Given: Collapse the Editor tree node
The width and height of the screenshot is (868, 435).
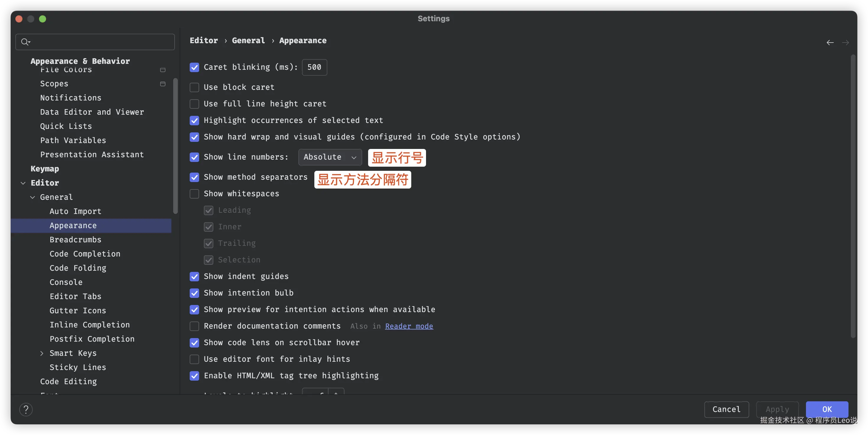Looking at the screenshot, I should pos(23,183).
